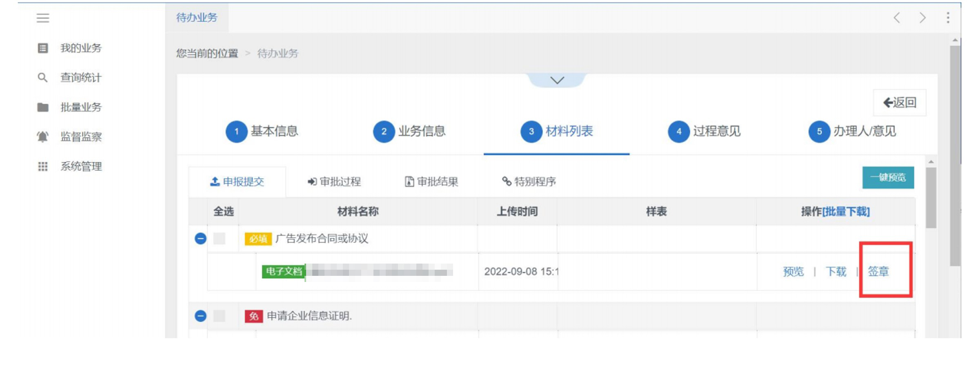The width and height of the screenshot is (980, 387).
Task: Click the hamburger menu icon in sidebar
Action: (x=43, y=18)
